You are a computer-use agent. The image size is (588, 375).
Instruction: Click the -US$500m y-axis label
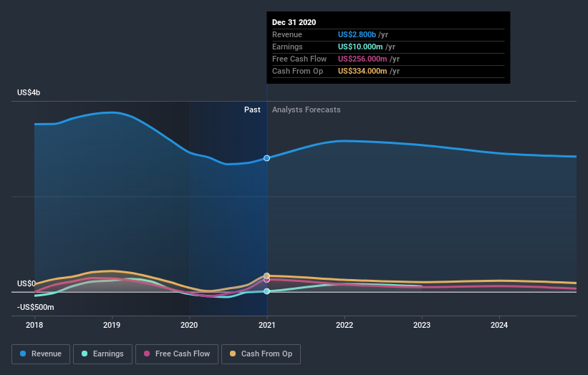point(36,307)
